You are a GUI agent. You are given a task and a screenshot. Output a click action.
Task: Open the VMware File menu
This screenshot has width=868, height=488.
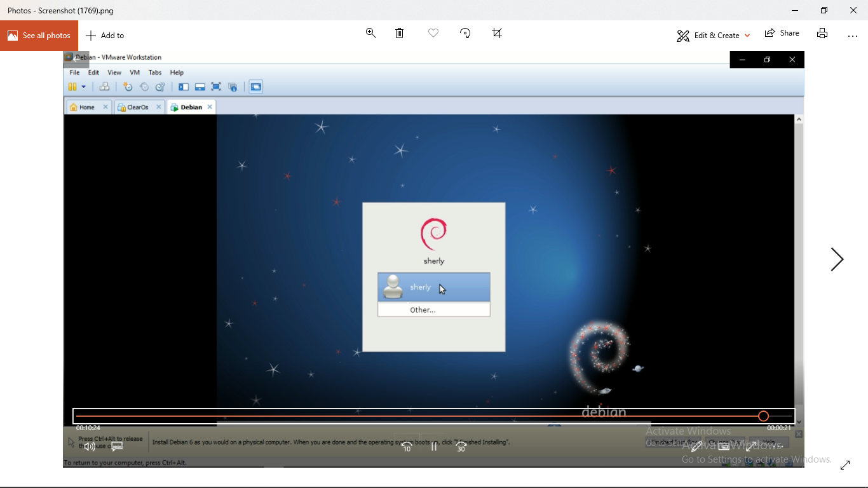coord(74,72)
